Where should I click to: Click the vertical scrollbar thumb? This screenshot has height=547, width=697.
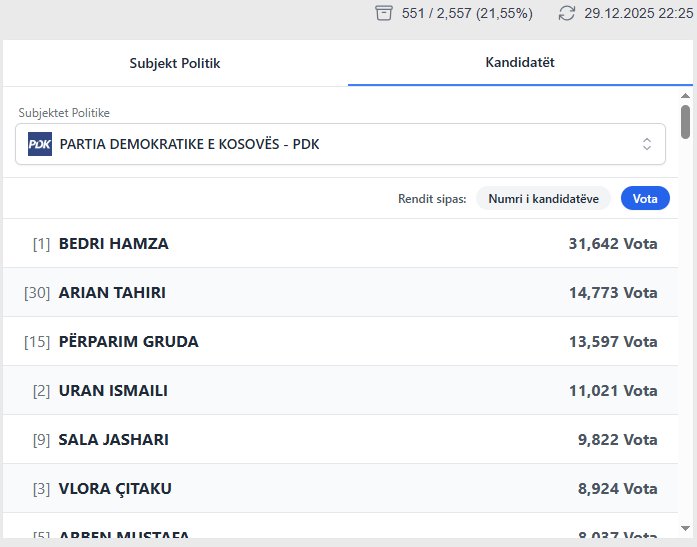click(685, 121)
